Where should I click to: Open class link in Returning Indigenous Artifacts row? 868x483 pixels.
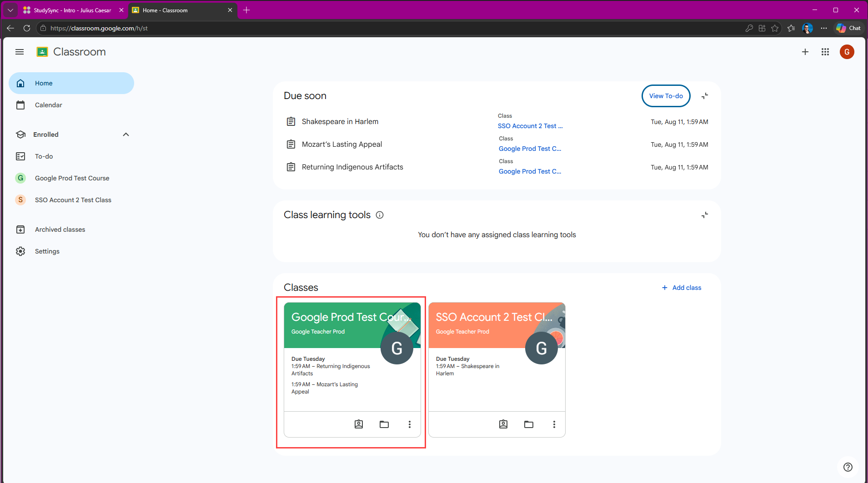click(530, 171)
